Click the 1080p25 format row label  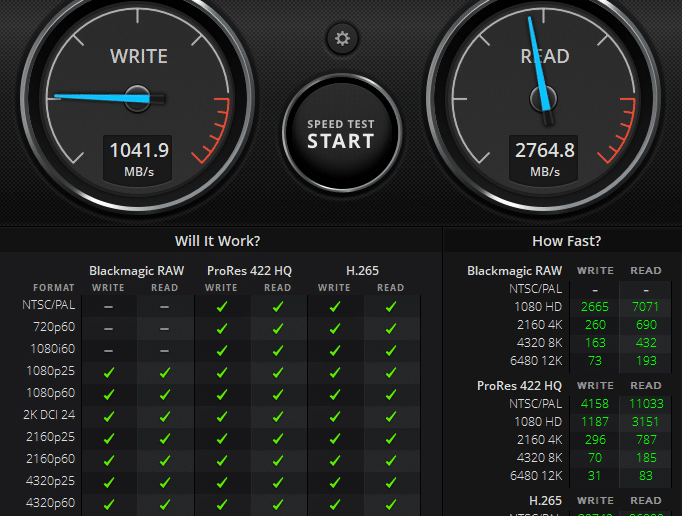[50, 371]
